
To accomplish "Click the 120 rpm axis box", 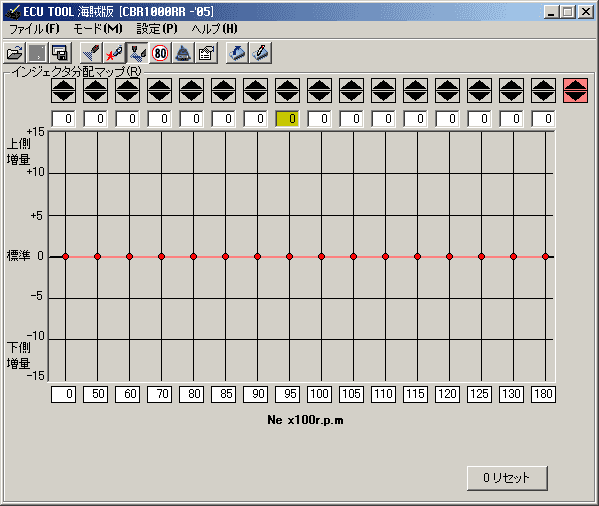I will pyautogui.click(x=448, y=394).
